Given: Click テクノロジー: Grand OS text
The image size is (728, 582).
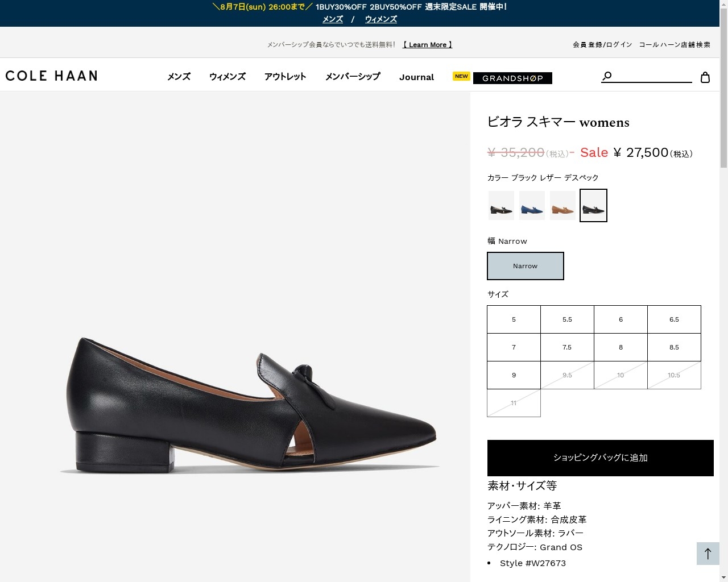Looking at the screenshot, I should 535,547.
